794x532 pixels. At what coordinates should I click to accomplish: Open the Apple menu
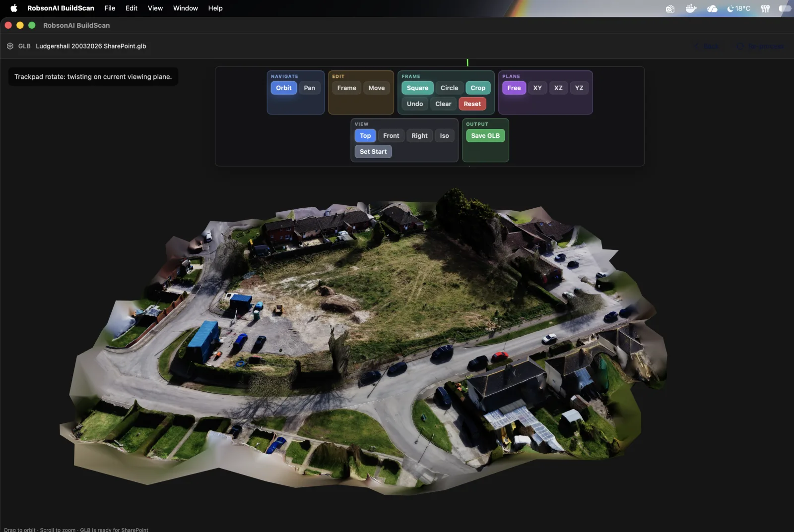[x=14, y=8]
